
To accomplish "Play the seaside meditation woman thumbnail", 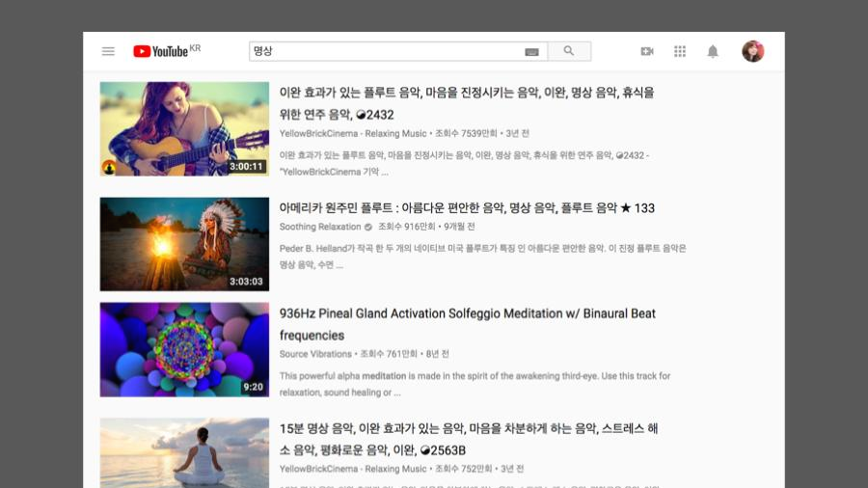I will (x=184, y=452).
